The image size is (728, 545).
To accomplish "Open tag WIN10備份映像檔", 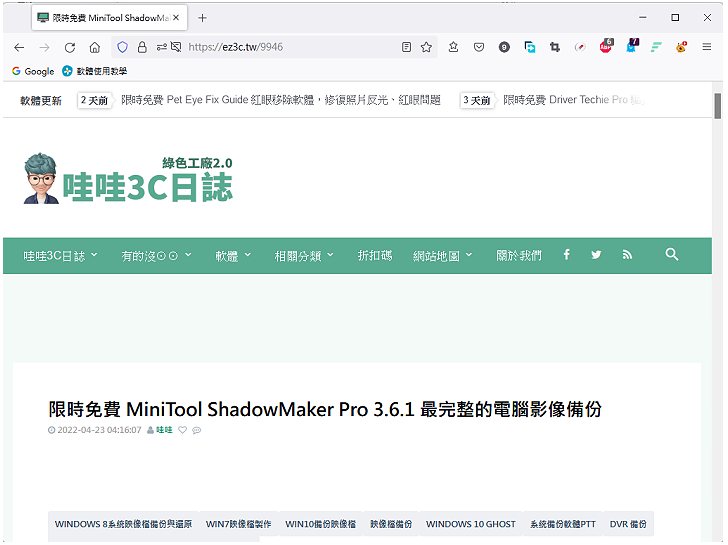I will tap(320, 524).
